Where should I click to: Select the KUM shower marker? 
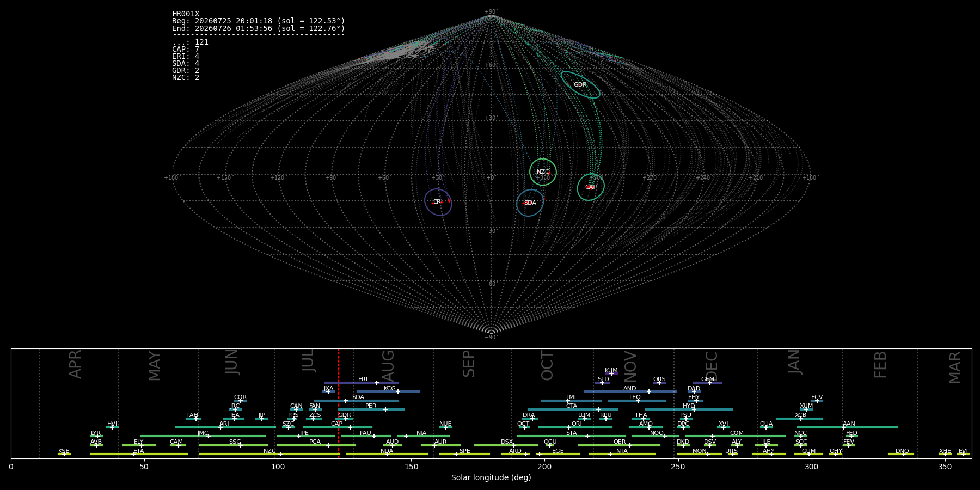click(611, 373)
